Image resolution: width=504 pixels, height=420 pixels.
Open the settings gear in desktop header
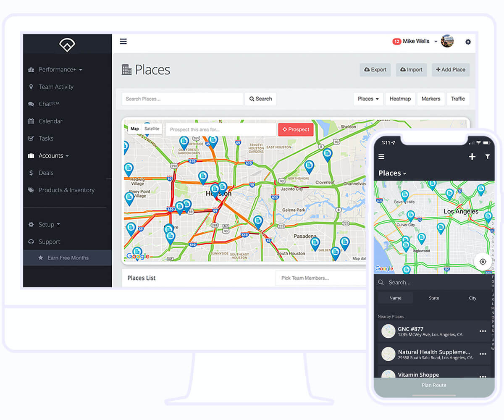(468, 42)
